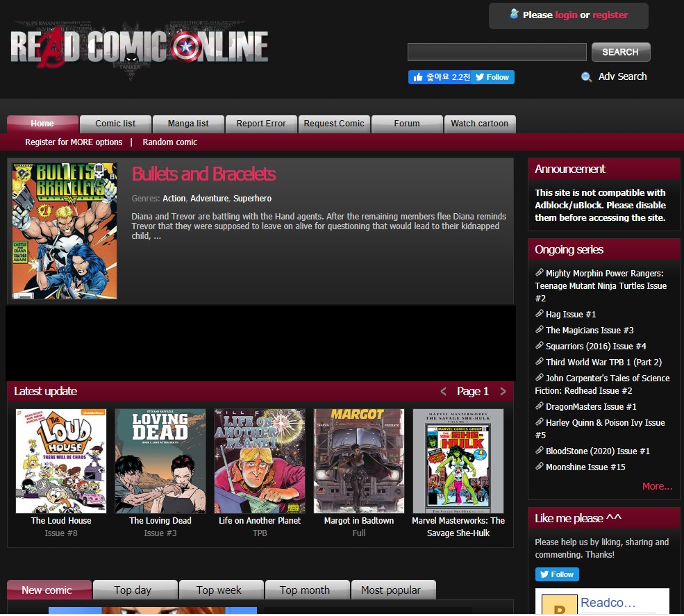Open the Report Error tab
The image size is (684, 616).
pyautogui.click(x=261, y=124)
